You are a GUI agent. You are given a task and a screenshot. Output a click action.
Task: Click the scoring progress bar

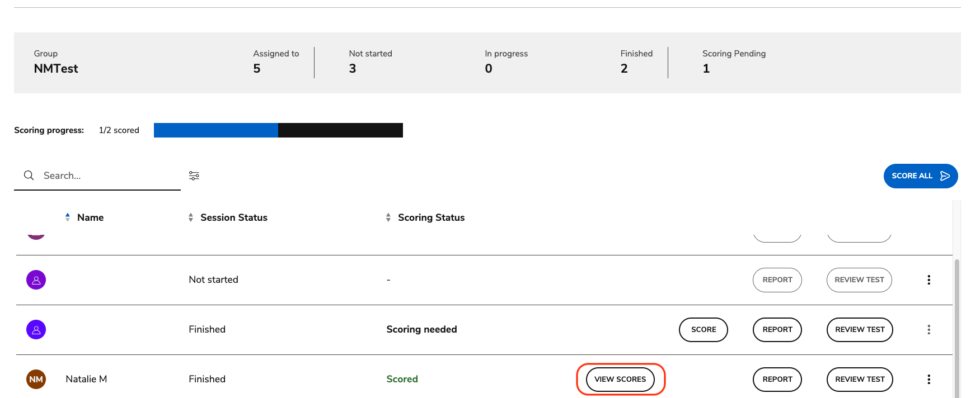(x=278, y=130)
